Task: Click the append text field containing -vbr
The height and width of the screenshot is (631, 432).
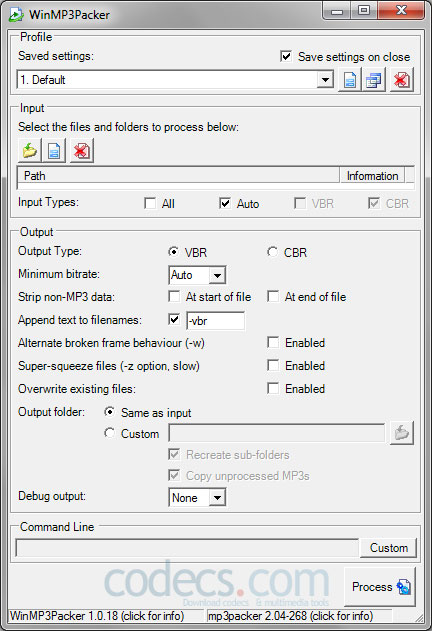Action: click(215, 321)
